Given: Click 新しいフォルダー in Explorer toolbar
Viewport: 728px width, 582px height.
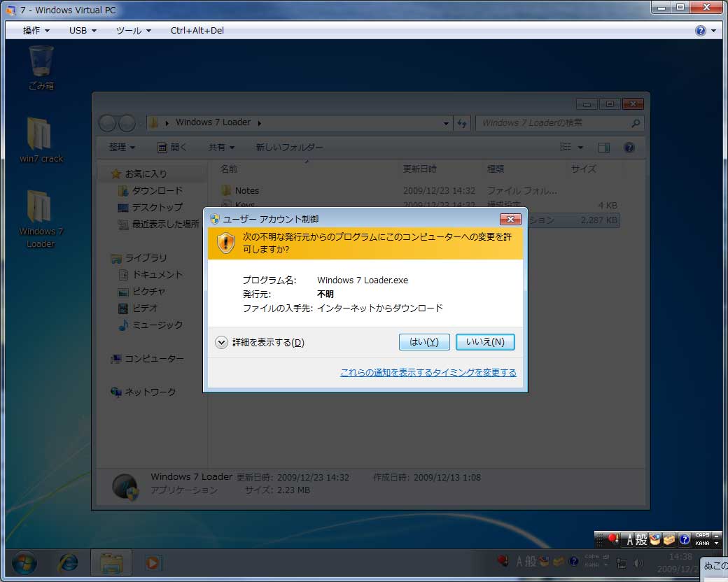Looking at the screenshot, I should click(x=289, y=148).
